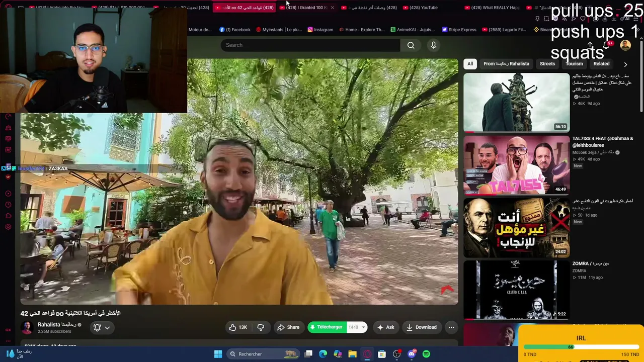Screen dimensions: 644x362
Task: Open the 56:10 recommended video thumbnail
Action: pyautogui.click(x=516, y=103)
